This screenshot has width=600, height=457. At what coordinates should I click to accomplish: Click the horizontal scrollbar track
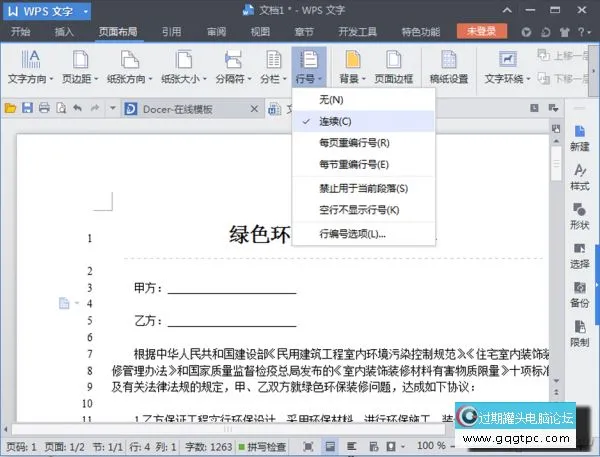pyautogui.click(x=228, y=429)
